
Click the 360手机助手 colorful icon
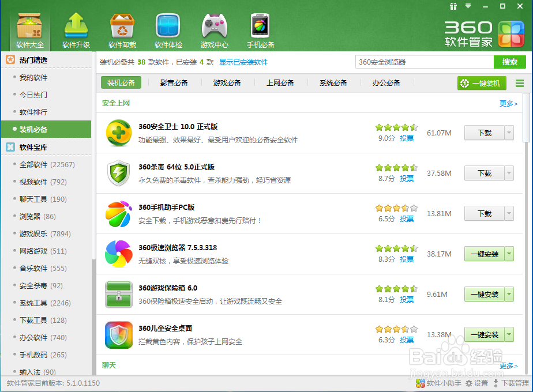119,214
